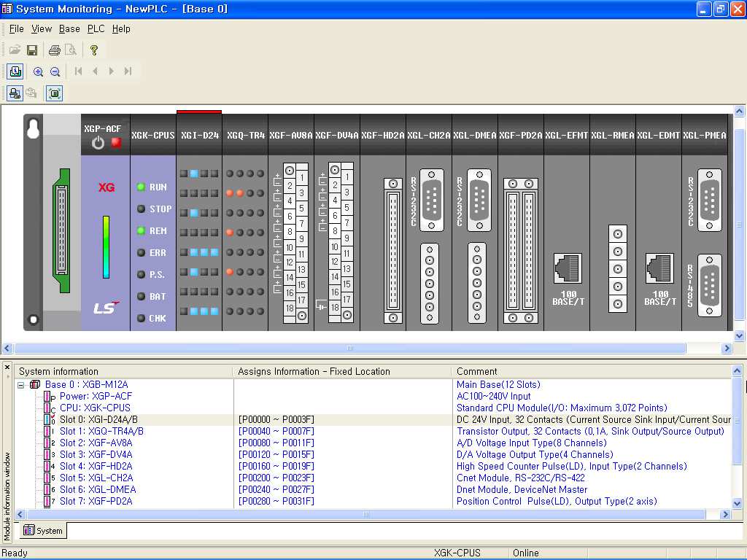Select Slot 5: XGL-CH2A row
This screenshot has height=560, width=747.
coord(96,478)
